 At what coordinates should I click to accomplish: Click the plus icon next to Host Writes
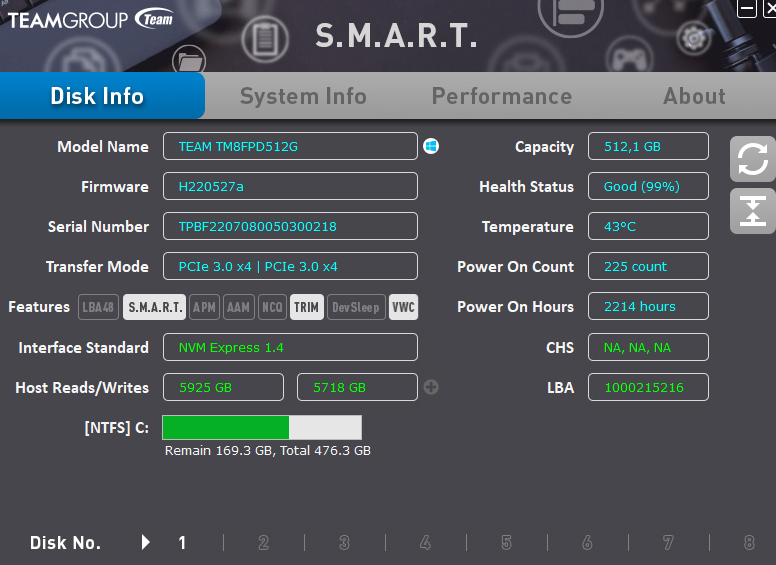(x=431, y=387)
